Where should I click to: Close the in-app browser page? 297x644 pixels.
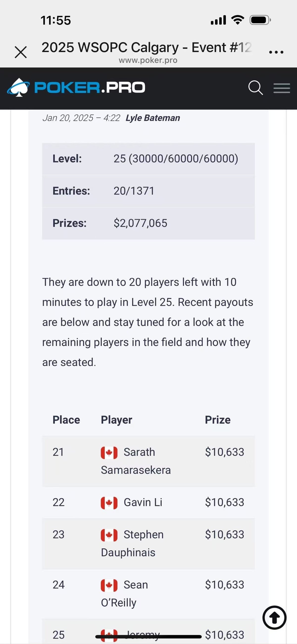click(x=21, y=52)
